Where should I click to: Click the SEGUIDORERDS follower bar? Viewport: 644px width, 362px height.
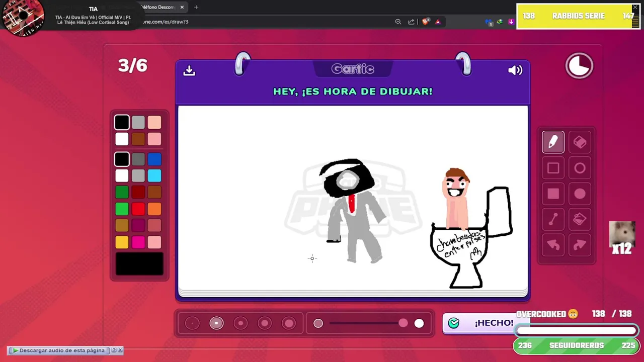(x=576, y=345)
